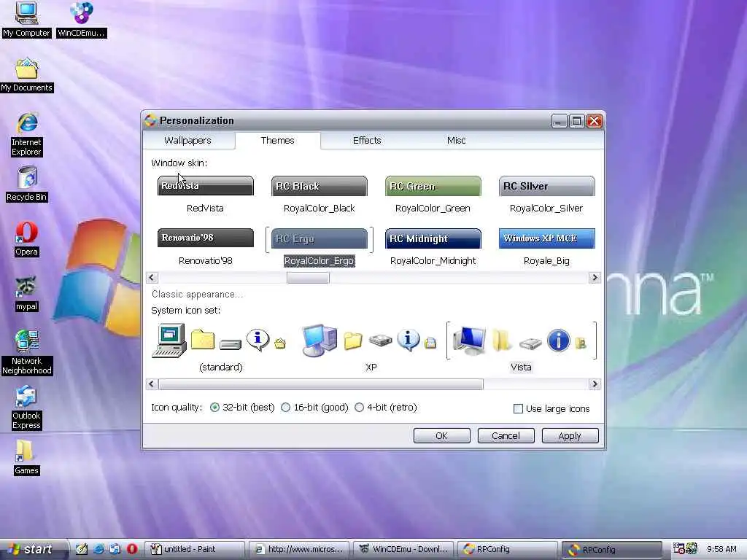Click the Personalization title bar icon
The width and height of the screenshot is (747, 560).
tap(150, 120)
